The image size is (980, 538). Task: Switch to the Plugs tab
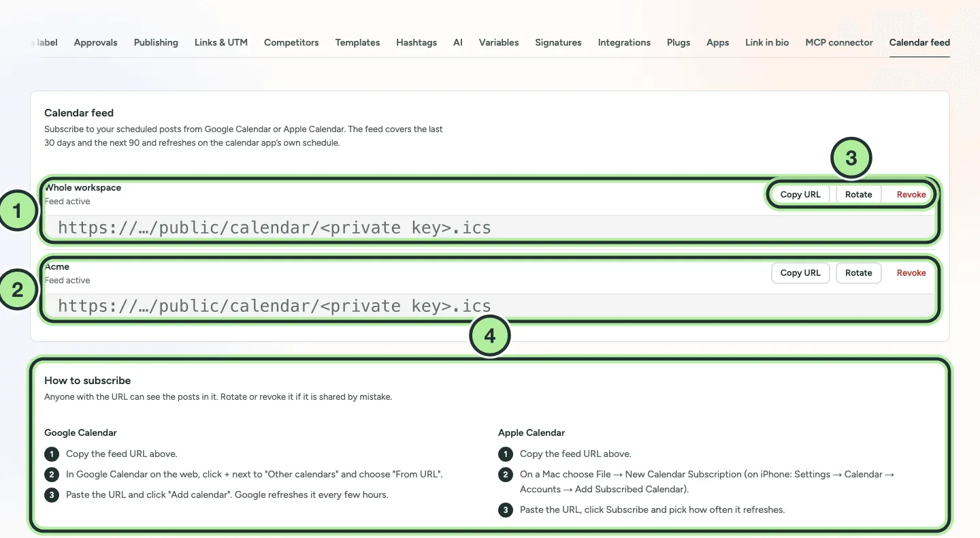coord(679,42)
